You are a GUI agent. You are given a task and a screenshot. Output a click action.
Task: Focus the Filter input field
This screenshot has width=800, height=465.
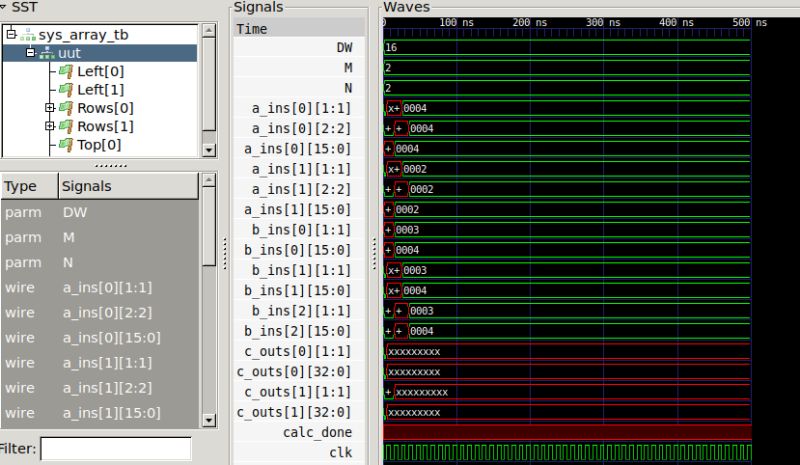click(x=116, y=449)
